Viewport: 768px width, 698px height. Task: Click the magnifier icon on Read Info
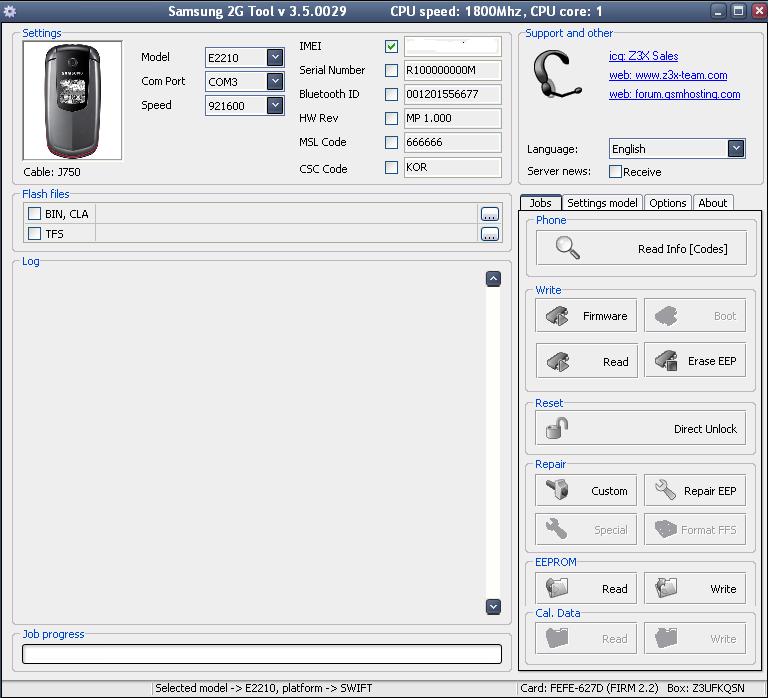(568, 248)
